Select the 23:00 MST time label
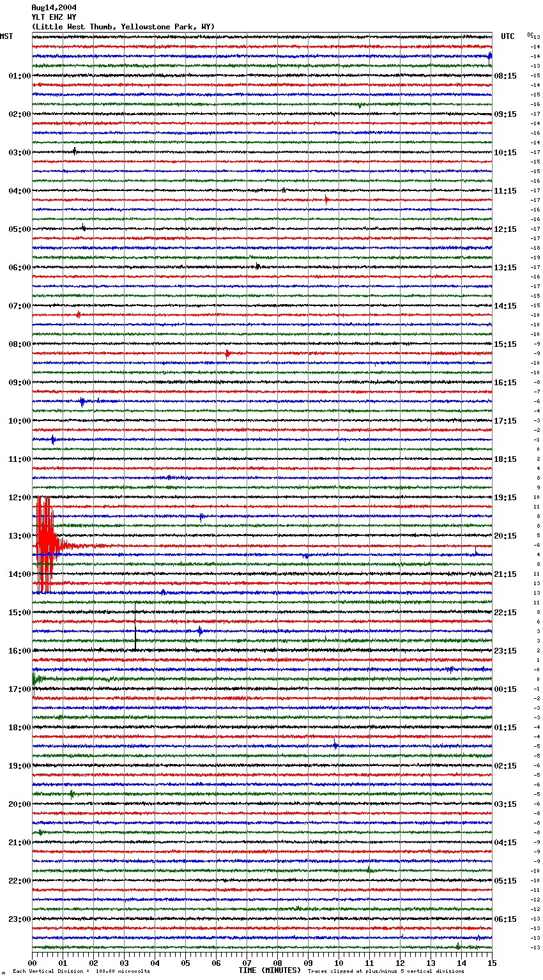This screenshot has width=543, height=980. (20, 919)
